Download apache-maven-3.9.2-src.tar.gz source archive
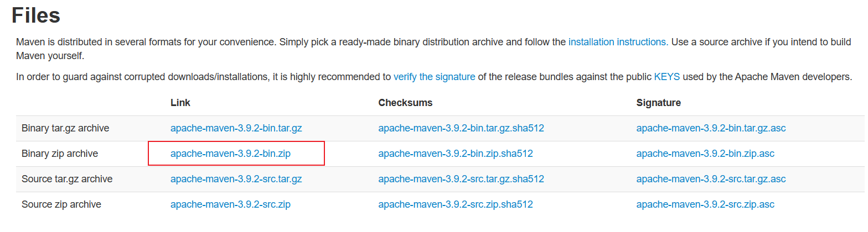868x232 pixels. click(x=236, y=179)
